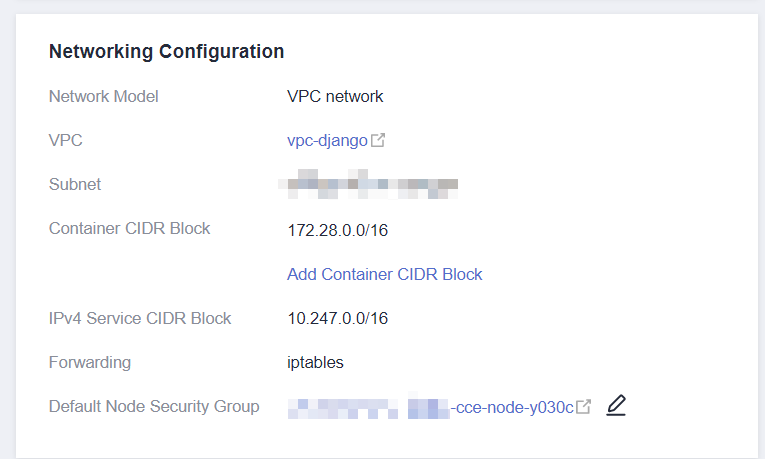Click the Default Node Security Group label

pyautogui.click(x=154, y=406)
